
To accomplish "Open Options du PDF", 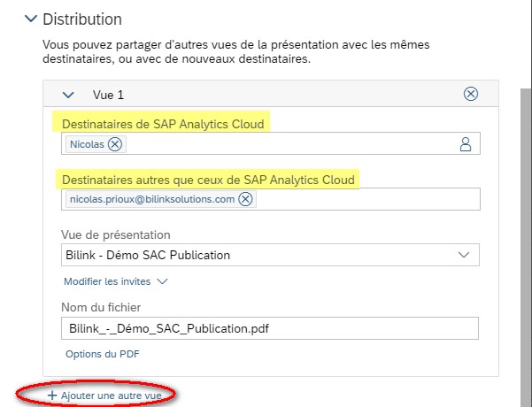I will (103, 354).
